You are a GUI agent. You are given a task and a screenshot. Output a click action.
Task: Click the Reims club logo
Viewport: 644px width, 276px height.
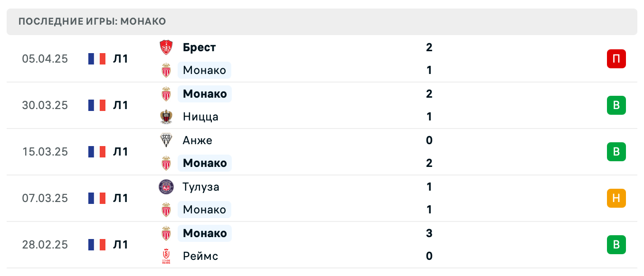pos(166,256)
